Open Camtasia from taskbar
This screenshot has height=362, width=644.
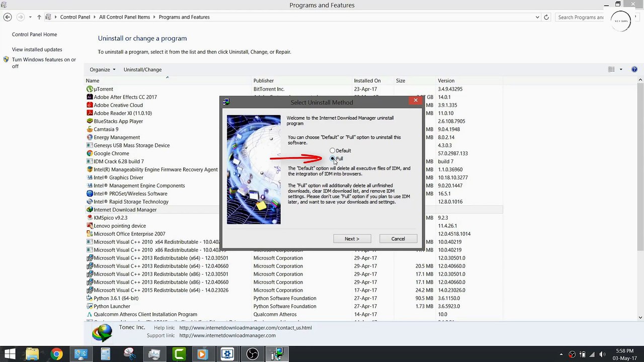[x=179, y=354]
